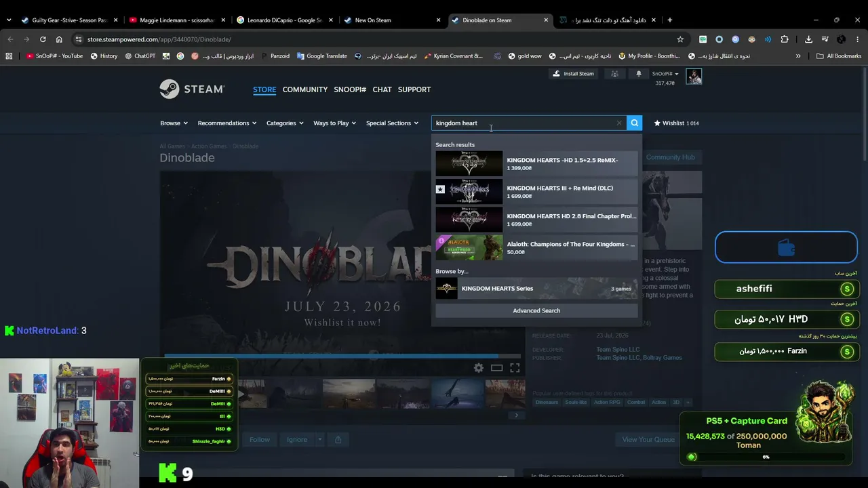Open the Souls-like tag

click(x=576, y=403)
